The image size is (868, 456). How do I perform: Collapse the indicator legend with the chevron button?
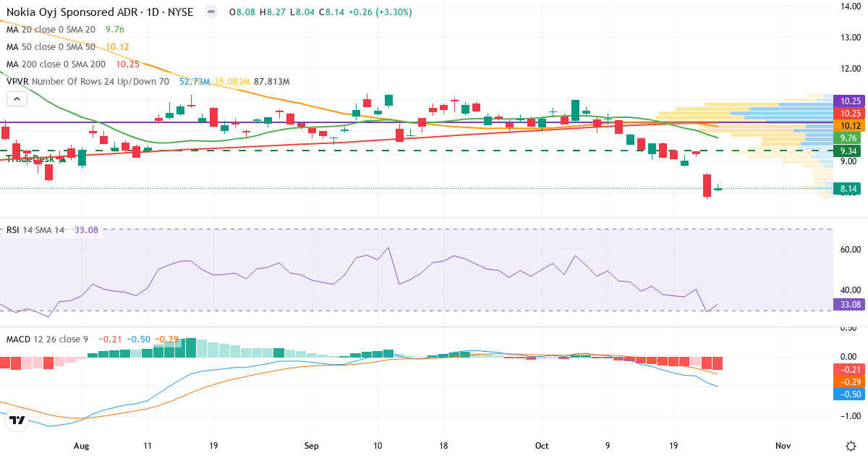(17, 100)
